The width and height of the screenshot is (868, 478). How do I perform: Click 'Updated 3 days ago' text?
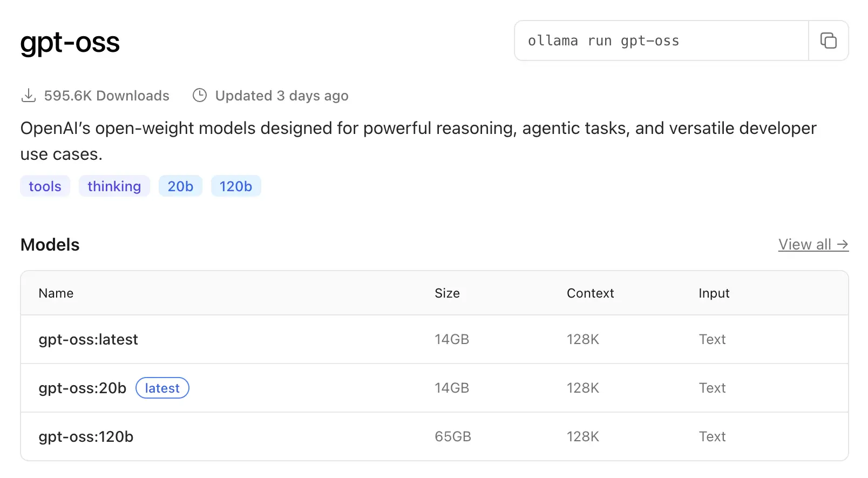(282, 96)
